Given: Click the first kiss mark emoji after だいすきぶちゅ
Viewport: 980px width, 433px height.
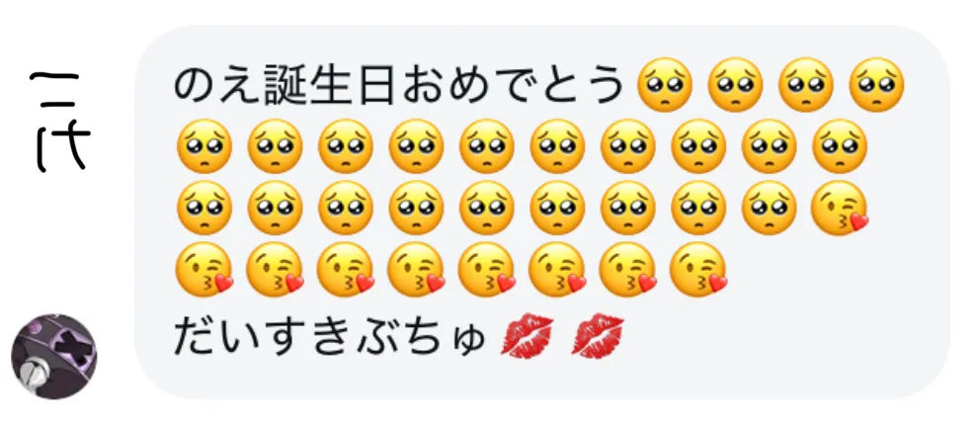Looking at the screenshot, I should (x=528, y=336).
